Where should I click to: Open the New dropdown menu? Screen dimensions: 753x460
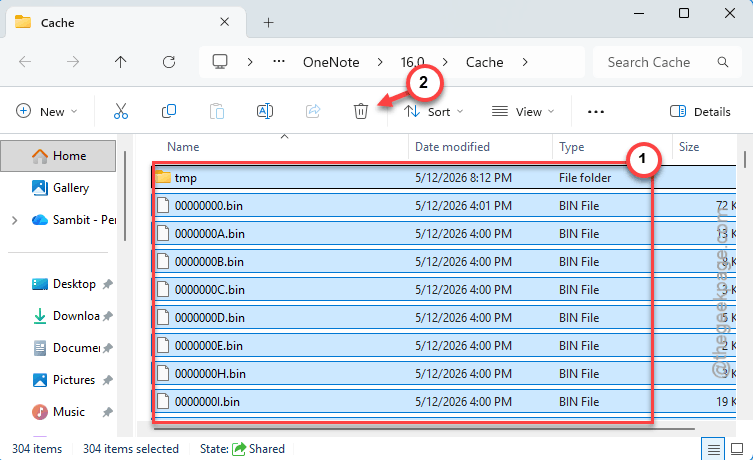click(47, 111)
